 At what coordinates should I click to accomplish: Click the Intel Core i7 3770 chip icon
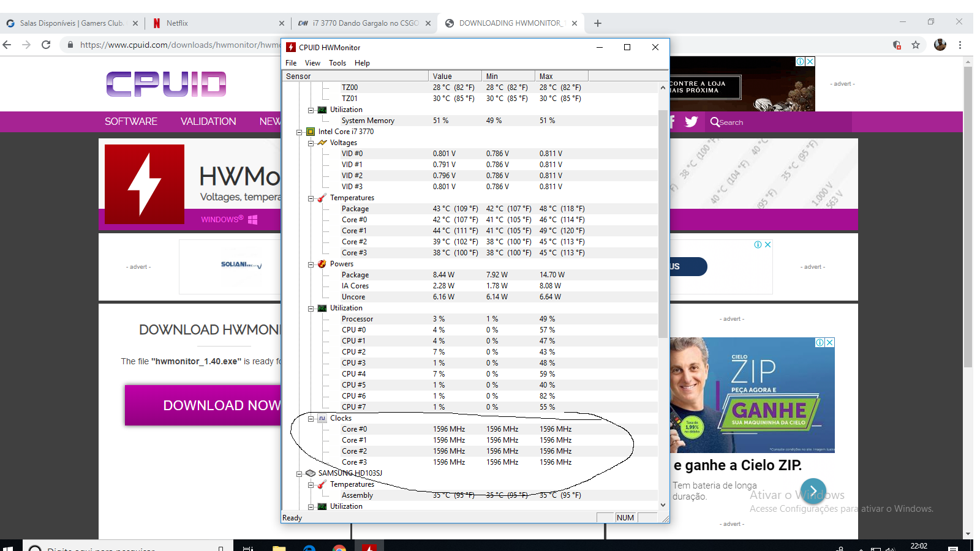click(x=311, y=132)
